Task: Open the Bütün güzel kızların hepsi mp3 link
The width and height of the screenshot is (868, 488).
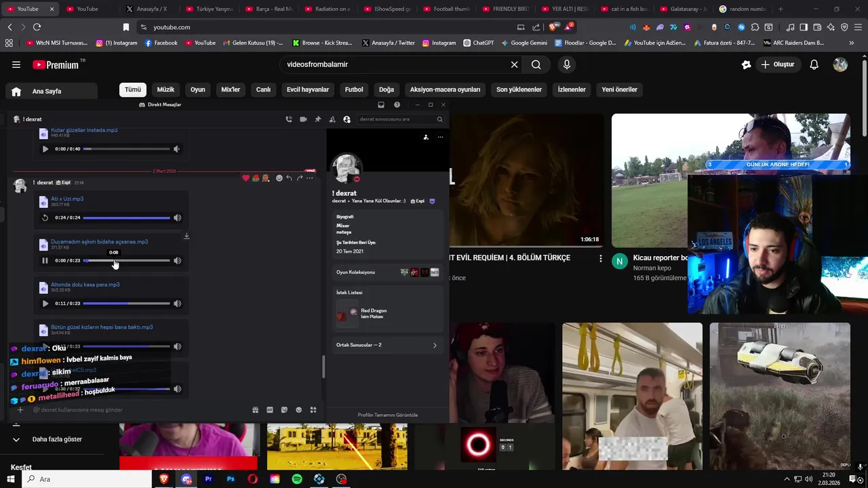Action: pos(102,327)
